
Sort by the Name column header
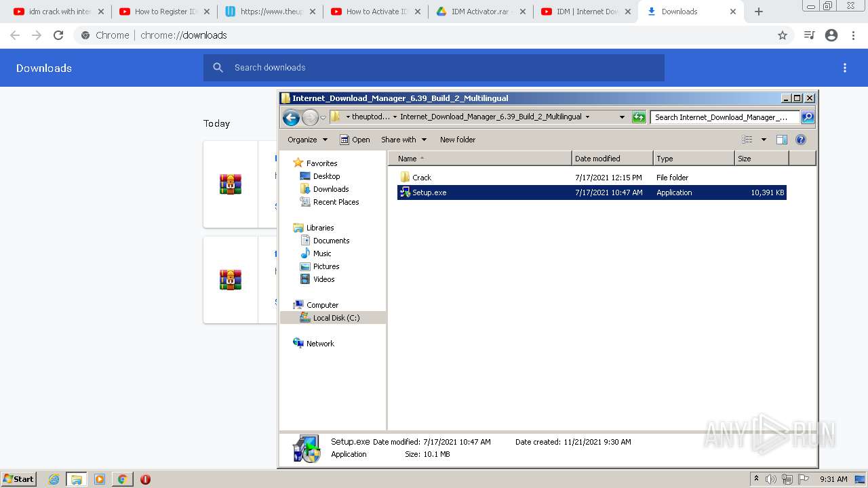click(x=480, y=159)
